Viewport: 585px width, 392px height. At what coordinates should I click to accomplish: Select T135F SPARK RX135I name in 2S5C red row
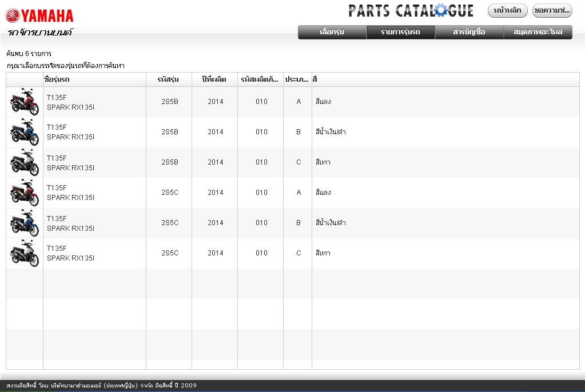coord(70,193)
